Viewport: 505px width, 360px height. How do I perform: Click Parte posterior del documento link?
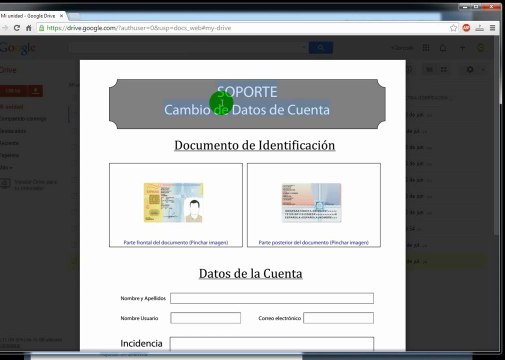click(x=314, y=242)
